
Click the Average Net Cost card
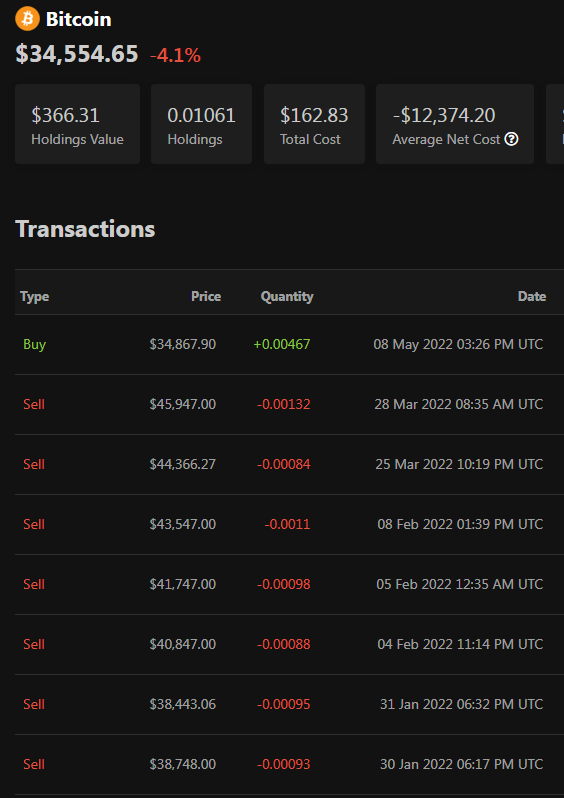455,124
